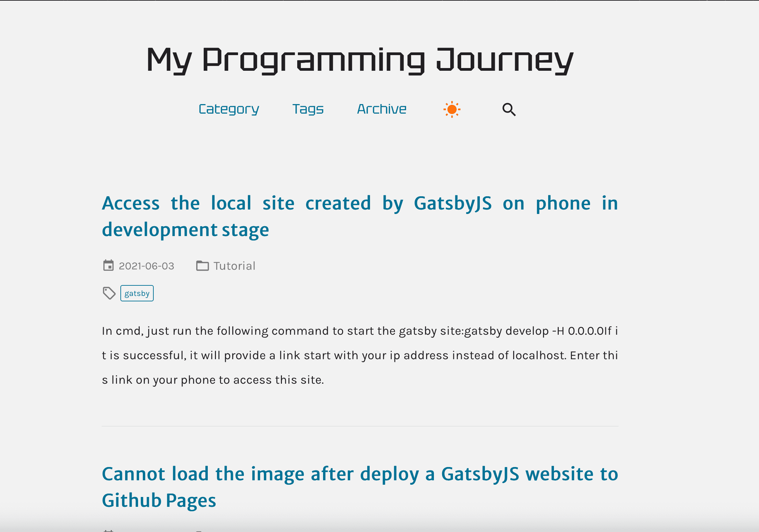Toggle light/dark theme with the sun icon
Viewport: 759px width, 532px height.
point(452,110)
